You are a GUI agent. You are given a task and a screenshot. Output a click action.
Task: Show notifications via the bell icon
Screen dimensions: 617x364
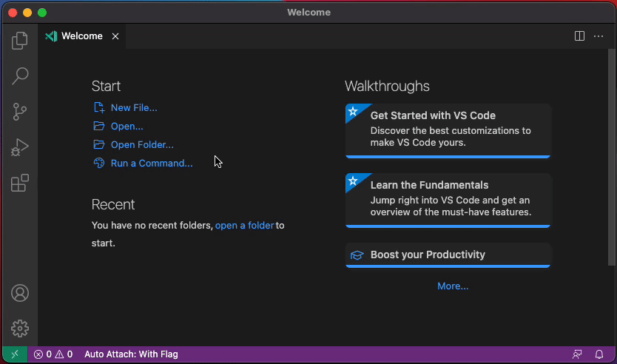599,354
